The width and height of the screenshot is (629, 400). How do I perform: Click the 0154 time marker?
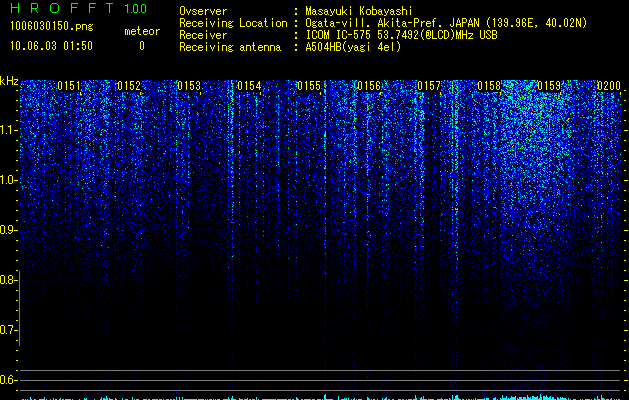(249, 86)
